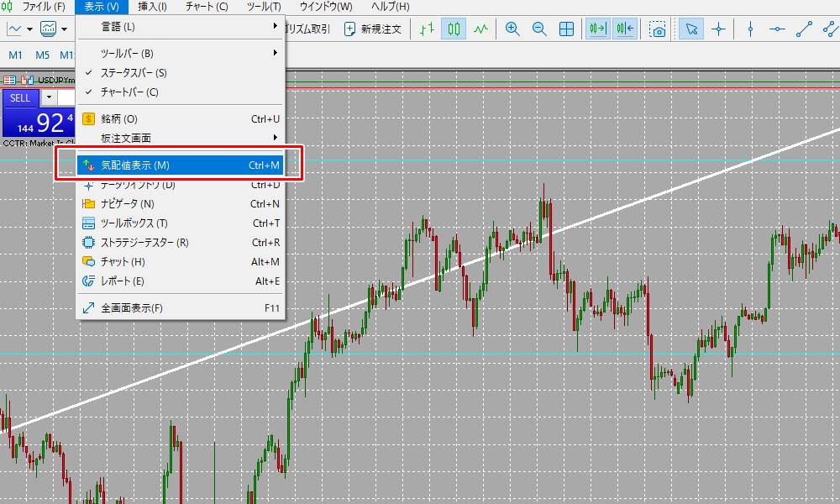Select the crosshair cursor tool
Image resolution: width=840 pixels, height=504 pixels.
pyautogui.click(x=718, y=29)
